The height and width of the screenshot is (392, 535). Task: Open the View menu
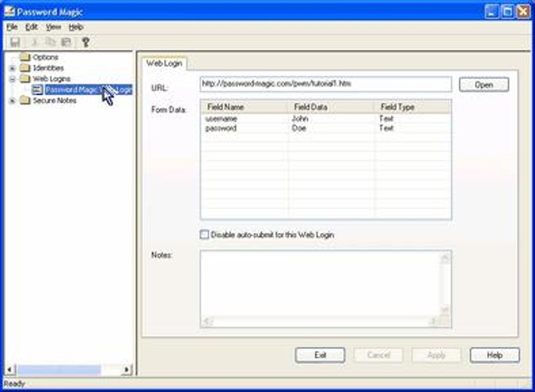pyautogui.click(x=53, y=27)
